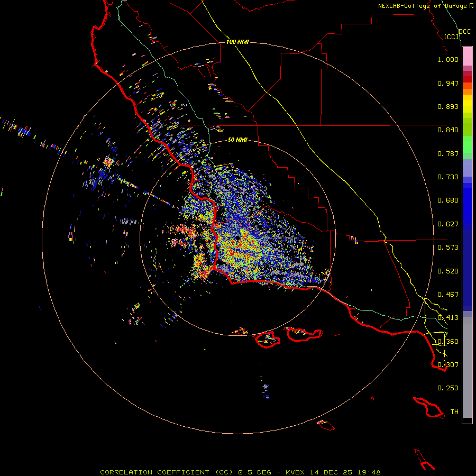476x476 pixels.
Task: Click the 50 NMI range ring label
Action: pyautogui.click(x=237, y=140)
